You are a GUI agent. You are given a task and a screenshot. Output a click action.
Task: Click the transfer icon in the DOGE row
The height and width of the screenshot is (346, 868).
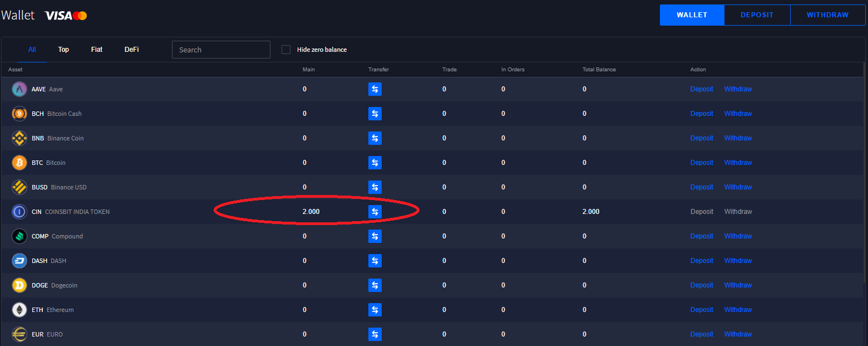pyautogui.click(x=375, y=285)
